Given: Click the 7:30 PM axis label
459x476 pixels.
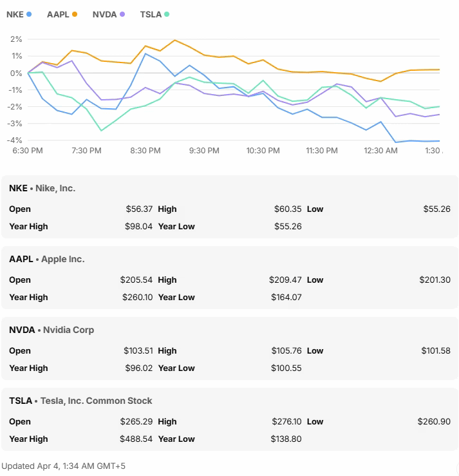Looking at the screenshot, I should pos(86,151).
